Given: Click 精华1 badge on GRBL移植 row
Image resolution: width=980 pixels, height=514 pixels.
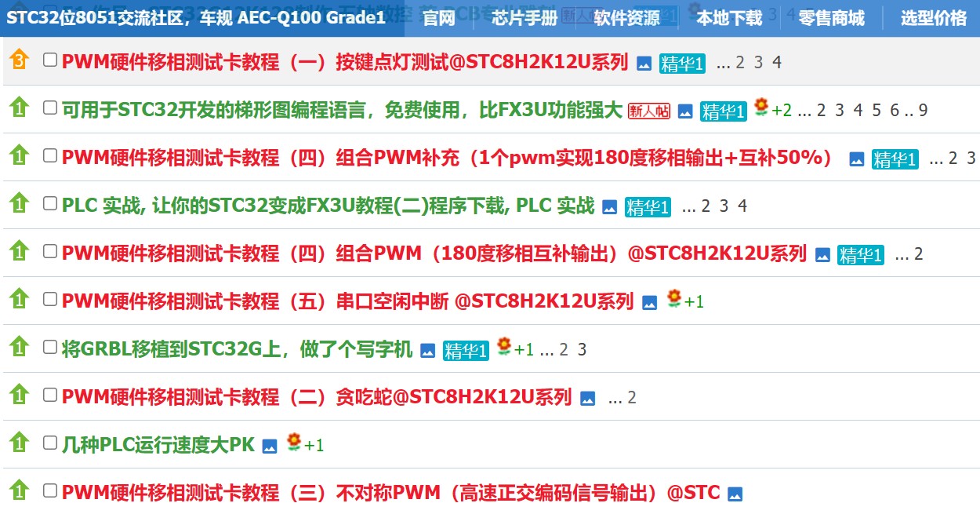Looking at the screenshot, I should pyautogui.click(x=466, y=351).
